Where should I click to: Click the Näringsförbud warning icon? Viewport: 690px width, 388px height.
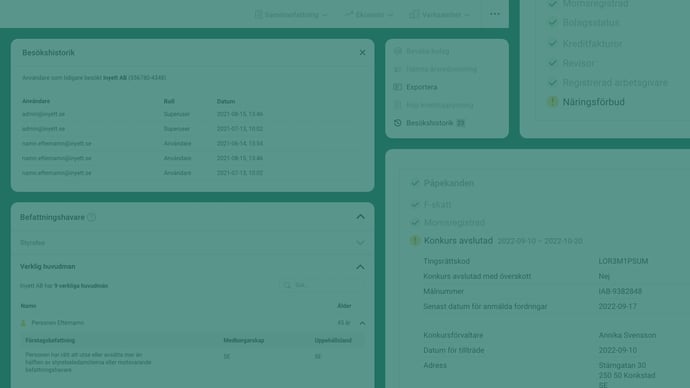(x=553, y=102)
